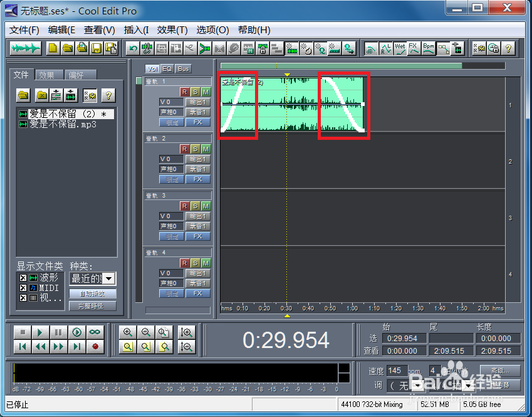The height and width of the screenshot is (417, 532).
Task: Zoom out horizontally
Action: [146, 332]
